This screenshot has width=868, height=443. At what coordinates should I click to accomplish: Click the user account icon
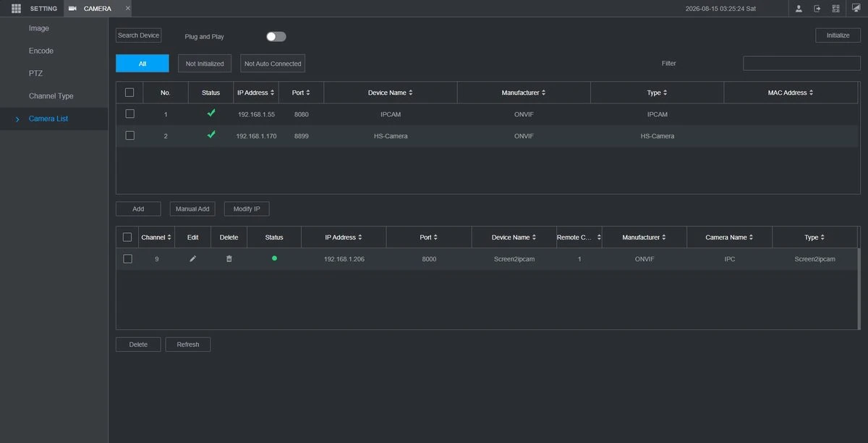799,9
